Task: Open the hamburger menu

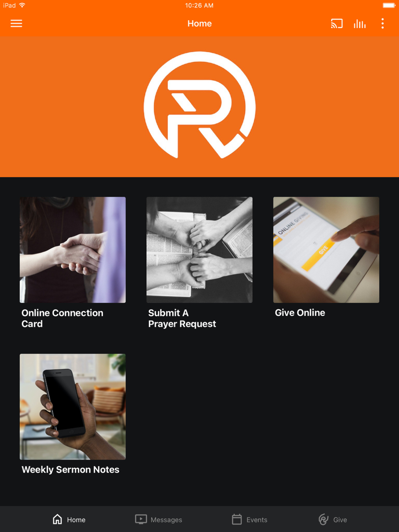Action: [x=16, y=24]
